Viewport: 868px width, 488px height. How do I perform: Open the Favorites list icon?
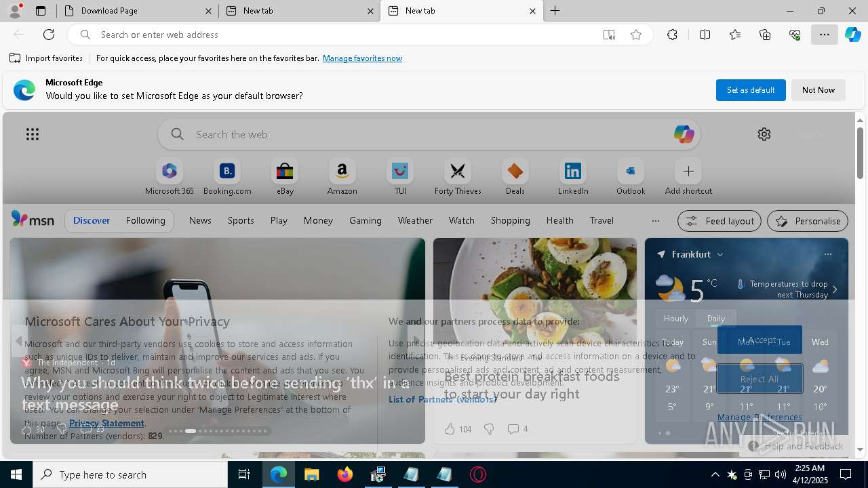[x=735, y=35]
